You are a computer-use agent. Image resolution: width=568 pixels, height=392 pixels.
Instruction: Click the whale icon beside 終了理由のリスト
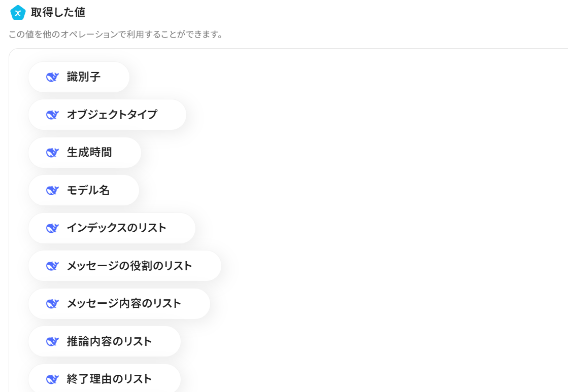coord(53,379)
